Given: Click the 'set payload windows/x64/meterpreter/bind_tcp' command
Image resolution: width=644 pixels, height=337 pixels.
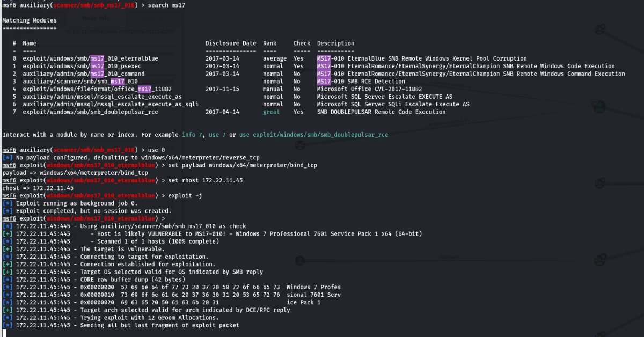Looking at the screenshot, I should click(243, 165).
